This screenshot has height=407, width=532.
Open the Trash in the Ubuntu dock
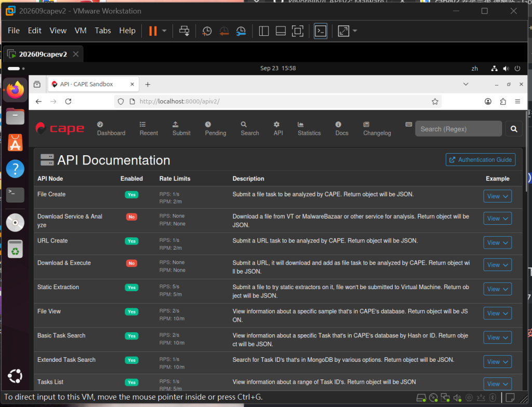point(15,249)
